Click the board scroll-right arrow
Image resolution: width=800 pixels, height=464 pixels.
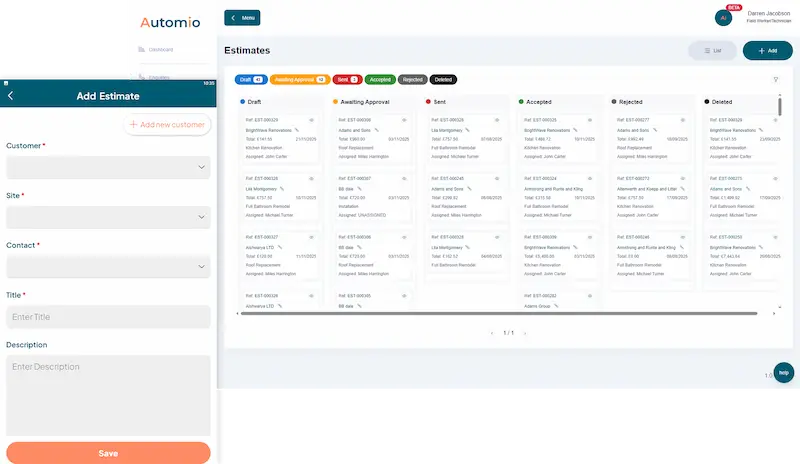pyautogui.click(x=774, y=313)
